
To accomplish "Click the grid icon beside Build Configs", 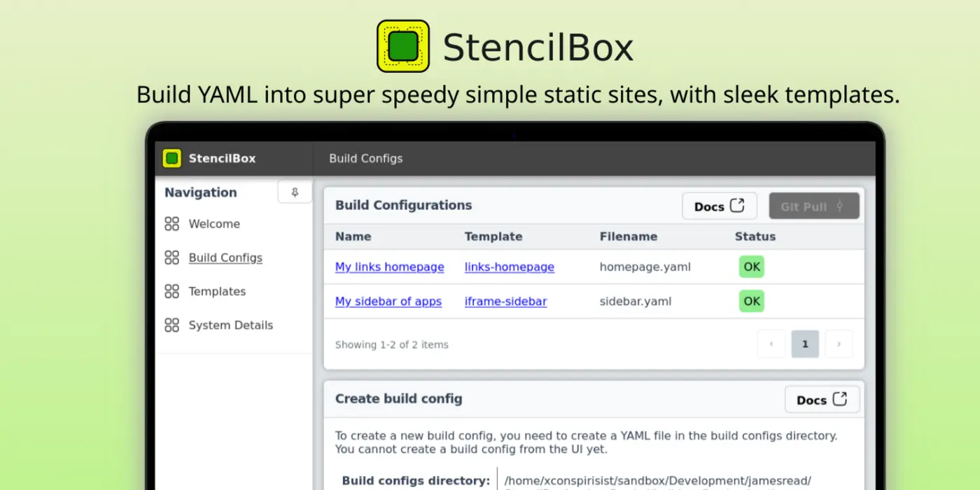I will point(171,258).
